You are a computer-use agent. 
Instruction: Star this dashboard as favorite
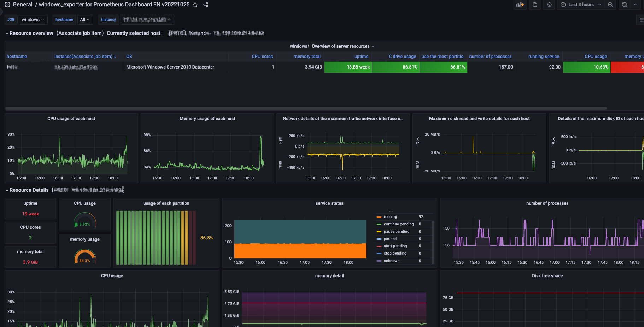[x=195, y=5]
